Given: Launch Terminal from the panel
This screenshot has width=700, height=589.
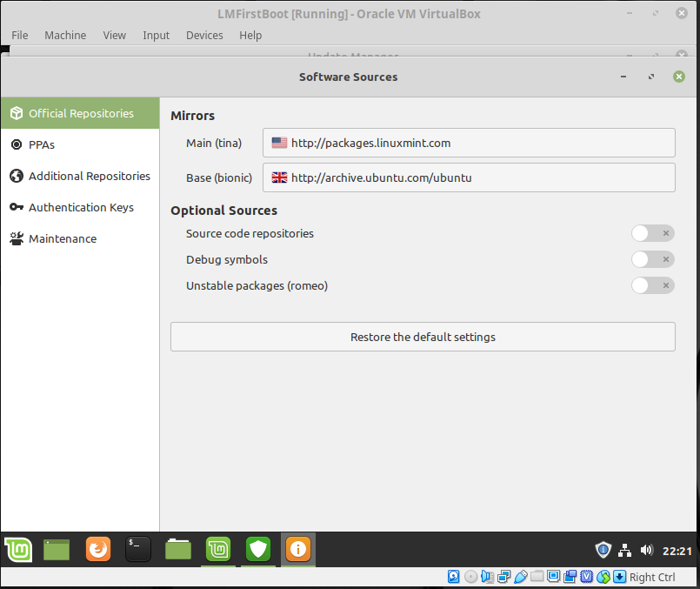Looking at the screenshot, I should tap(138, 549).
